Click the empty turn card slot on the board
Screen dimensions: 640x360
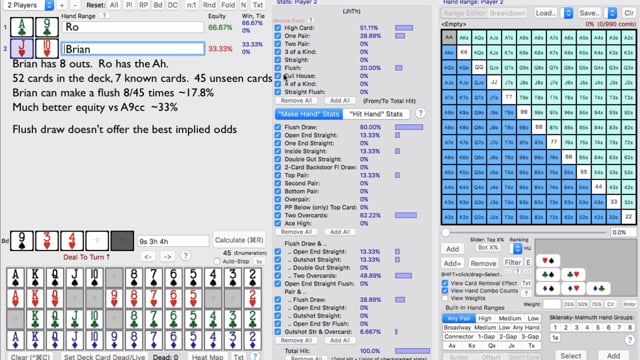[x=97, y=241]
